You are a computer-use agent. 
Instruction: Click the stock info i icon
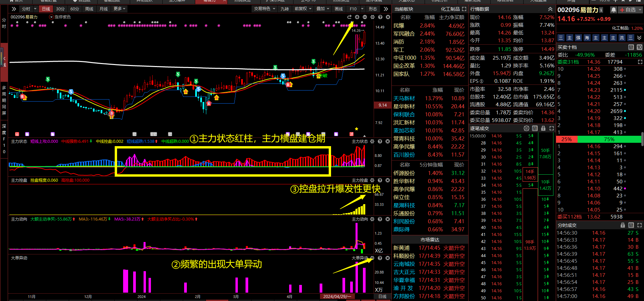tap(601, 10)
